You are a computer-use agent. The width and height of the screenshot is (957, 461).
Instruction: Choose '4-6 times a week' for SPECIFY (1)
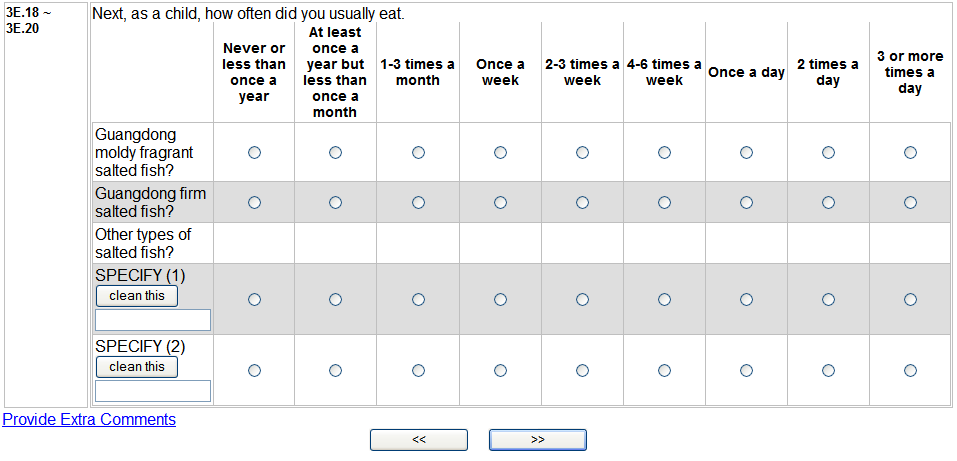click(x=664, y=299)
